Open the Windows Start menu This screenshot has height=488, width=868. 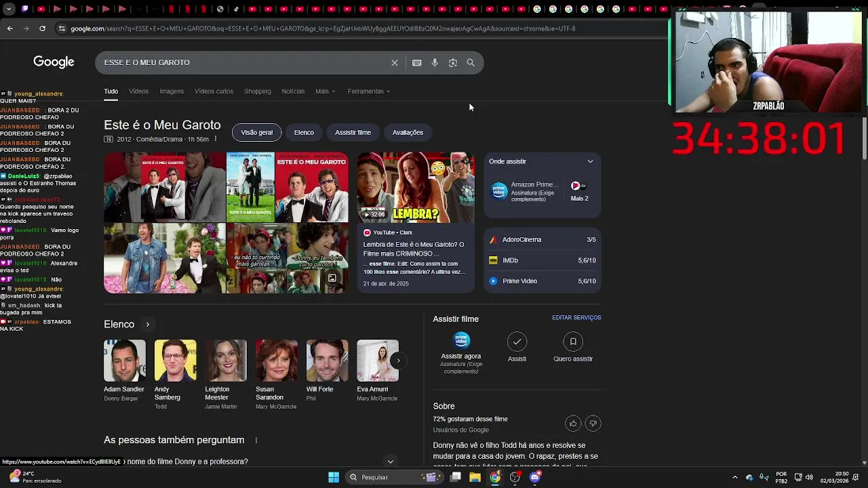pyautogui.click(x=334, y=477)
